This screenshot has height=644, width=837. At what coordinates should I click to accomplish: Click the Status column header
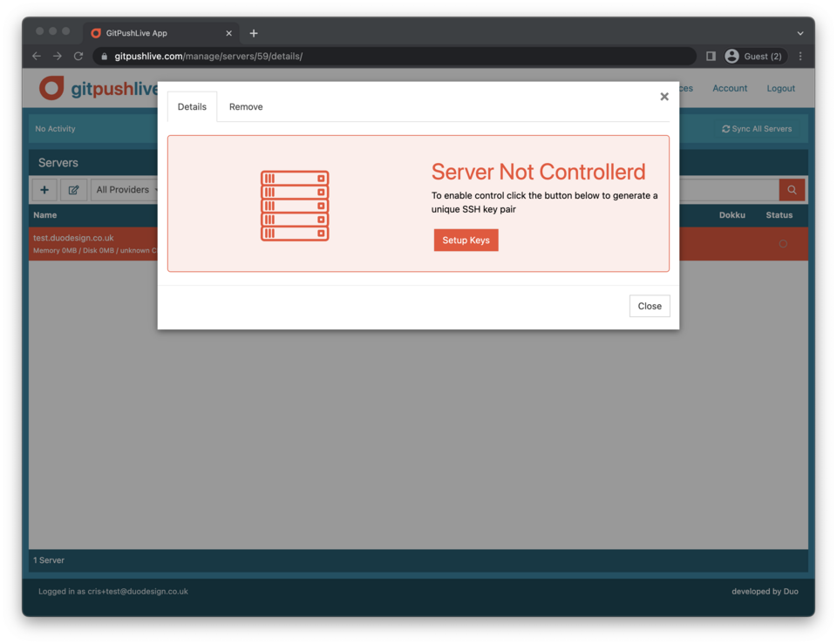pos(779,215)
